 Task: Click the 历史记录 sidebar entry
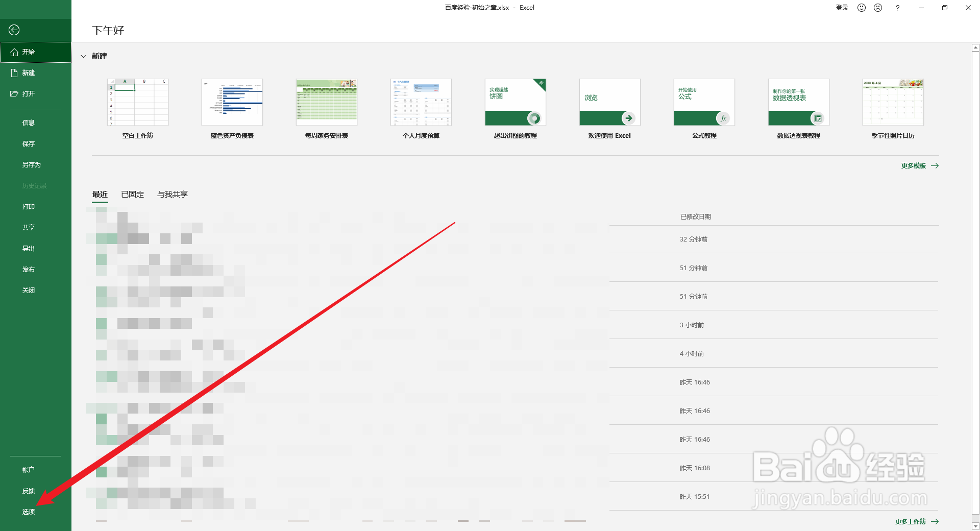[36, 186]
